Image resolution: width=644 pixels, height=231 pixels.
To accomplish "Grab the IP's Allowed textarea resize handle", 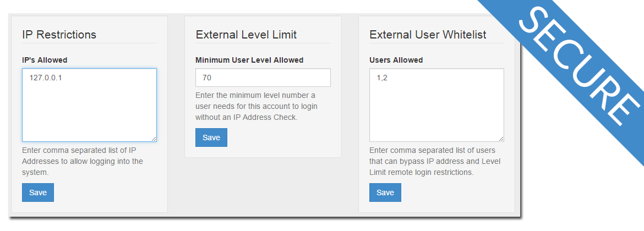I will click(154, 139).
